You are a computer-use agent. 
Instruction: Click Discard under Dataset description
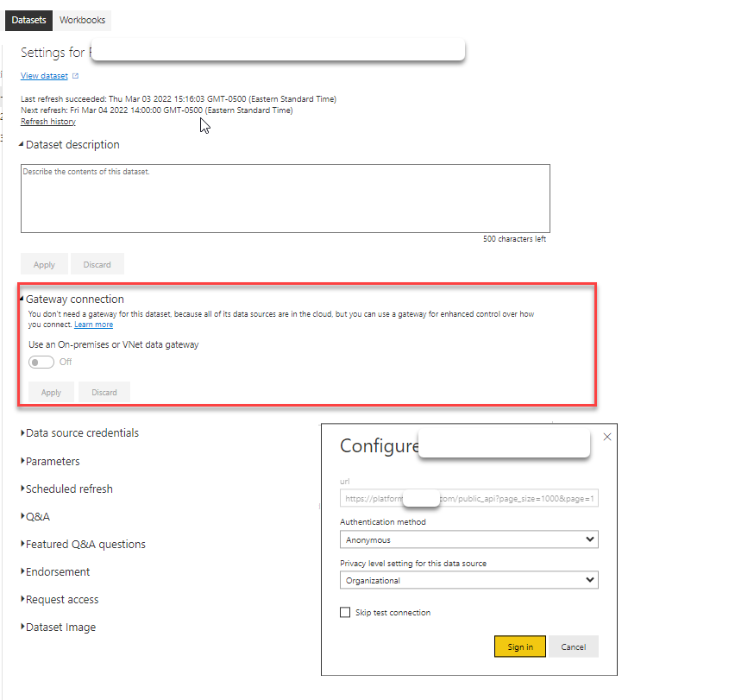click(x=97, y=264)
